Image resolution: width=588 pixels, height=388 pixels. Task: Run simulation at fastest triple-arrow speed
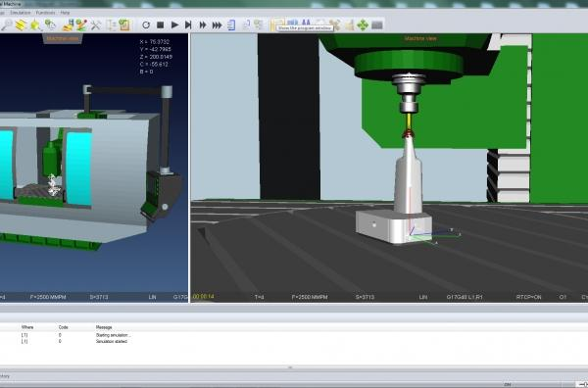coord(218,25)
